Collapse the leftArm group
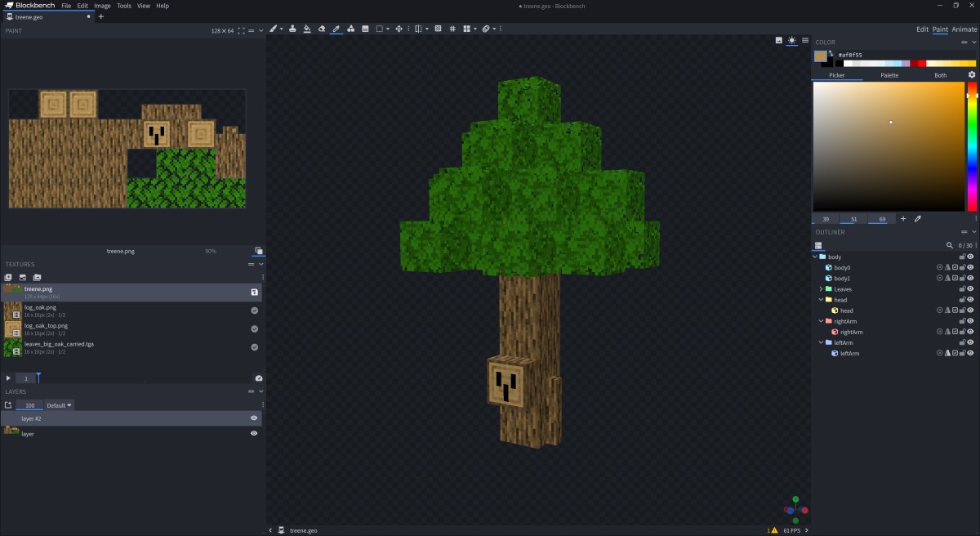Screen dimensions: 980x536 point(821,342)
